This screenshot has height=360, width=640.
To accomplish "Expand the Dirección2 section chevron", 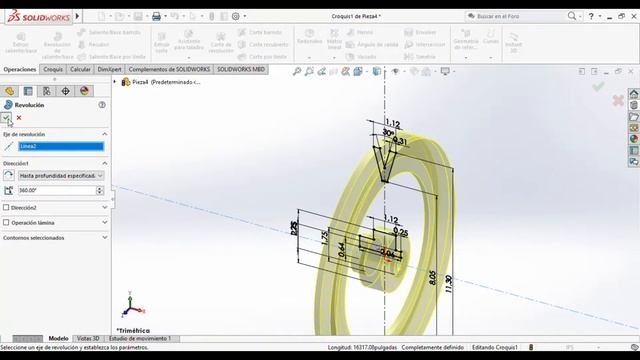I will (105, 207).
